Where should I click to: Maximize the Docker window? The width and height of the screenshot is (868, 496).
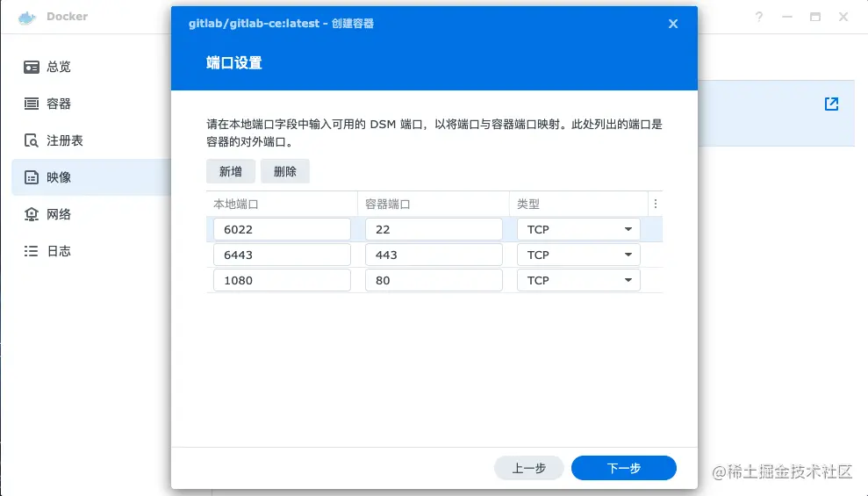pyautogui.click(x=815, y=17)
